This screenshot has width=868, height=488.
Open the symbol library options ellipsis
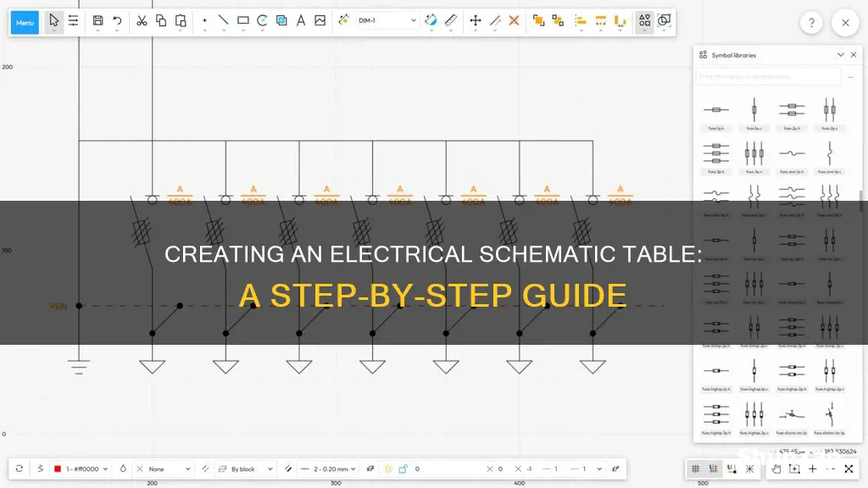pyautogui.click(x=850, y=77)
